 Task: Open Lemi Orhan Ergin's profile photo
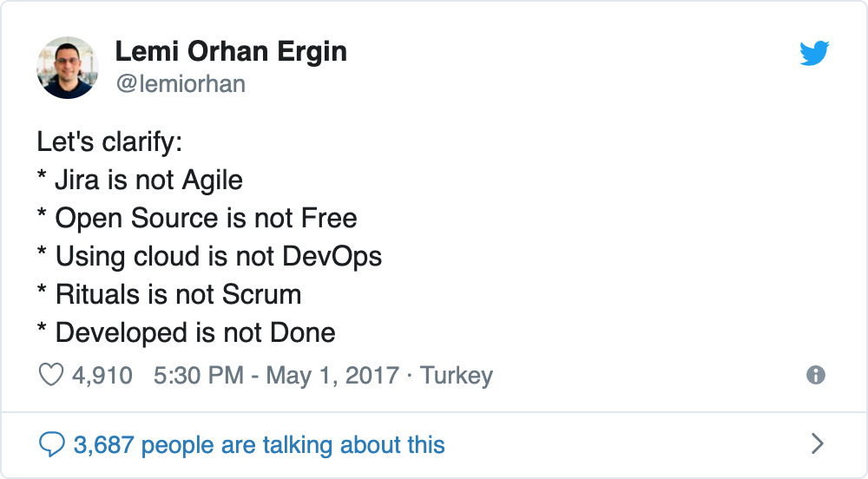coord(68,68)
